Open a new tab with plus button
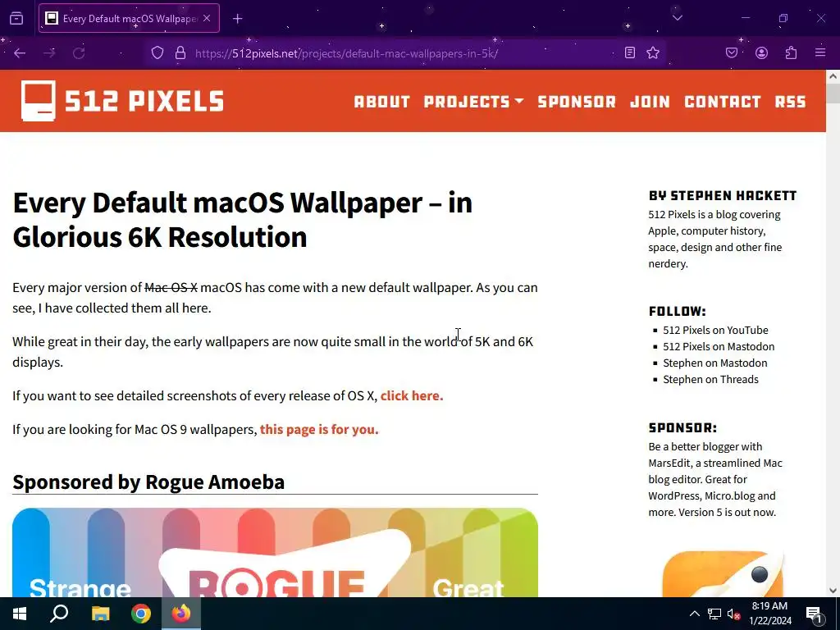 coord(237,19)
